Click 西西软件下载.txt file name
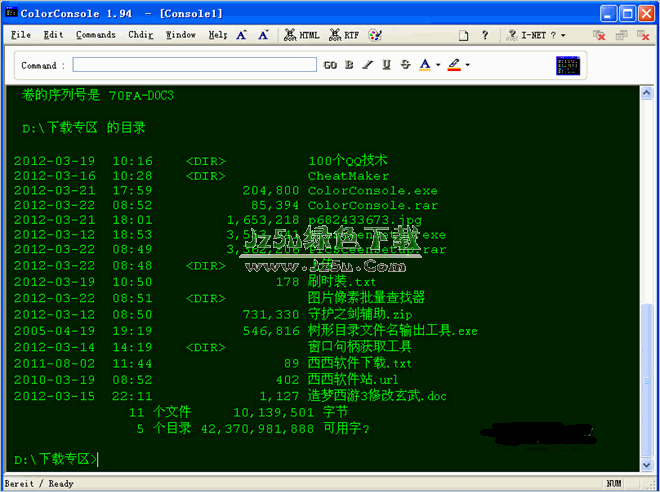 (359, 363)
